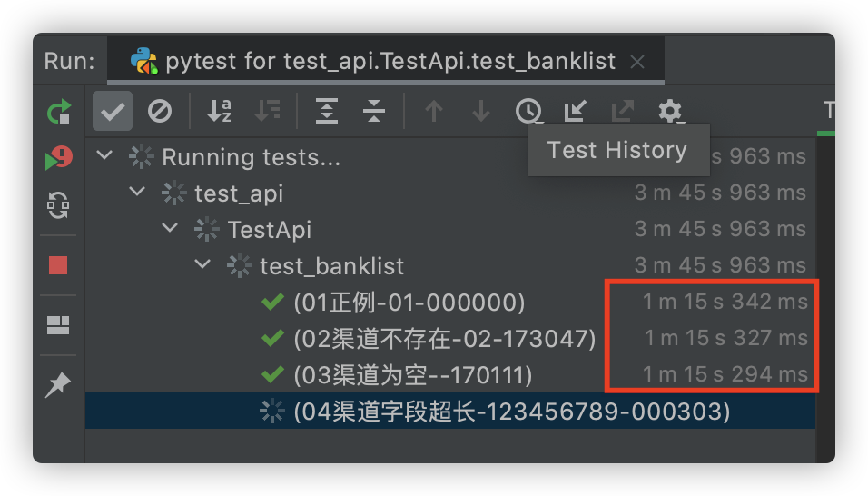Screen dimensions: 868x496
Task: Collapse the test_api tree node
Action: point(137,192)
